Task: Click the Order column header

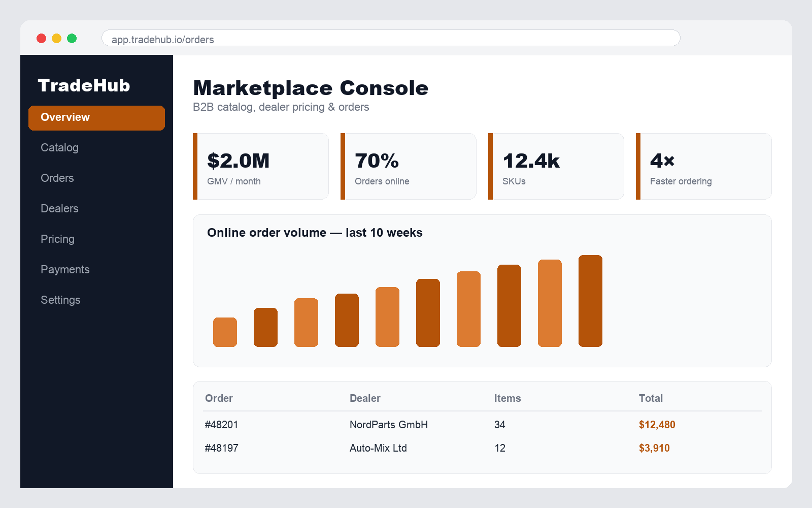Action: point(219,398)
